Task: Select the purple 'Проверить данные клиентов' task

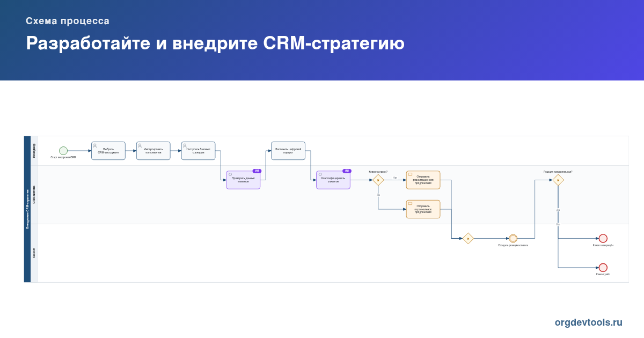Action: pos(243,180)
